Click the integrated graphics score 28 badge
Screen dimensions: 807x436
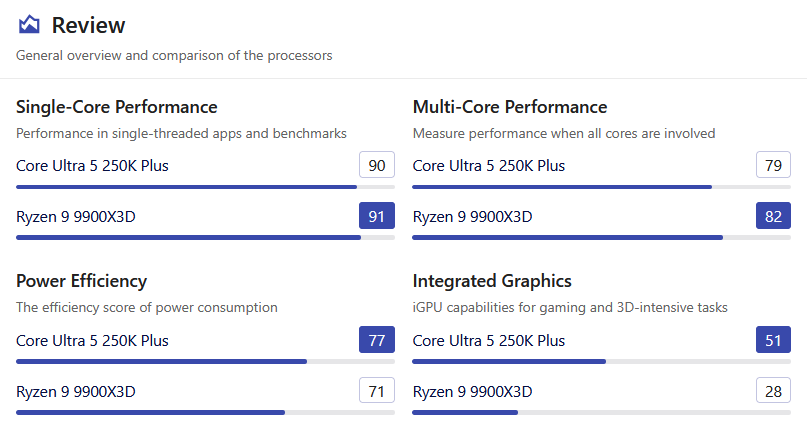coord(773,391)
